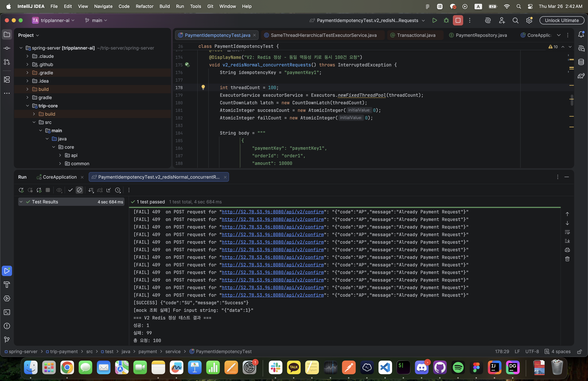Toggle soft-wrap in console
Viewport: 588px width, 381px height.
567,232
